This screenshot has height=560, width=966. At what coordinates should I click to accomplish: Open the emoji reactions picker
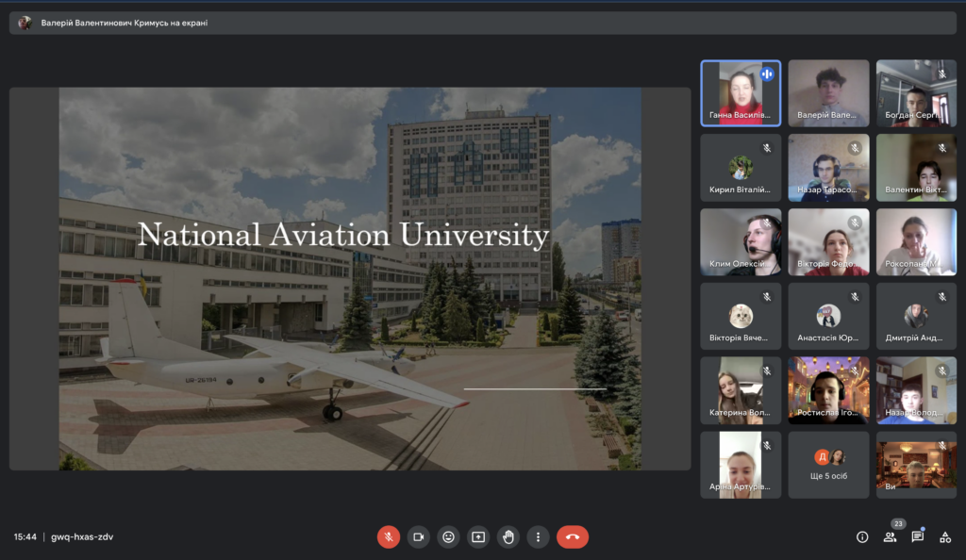(x=448, y=536)
